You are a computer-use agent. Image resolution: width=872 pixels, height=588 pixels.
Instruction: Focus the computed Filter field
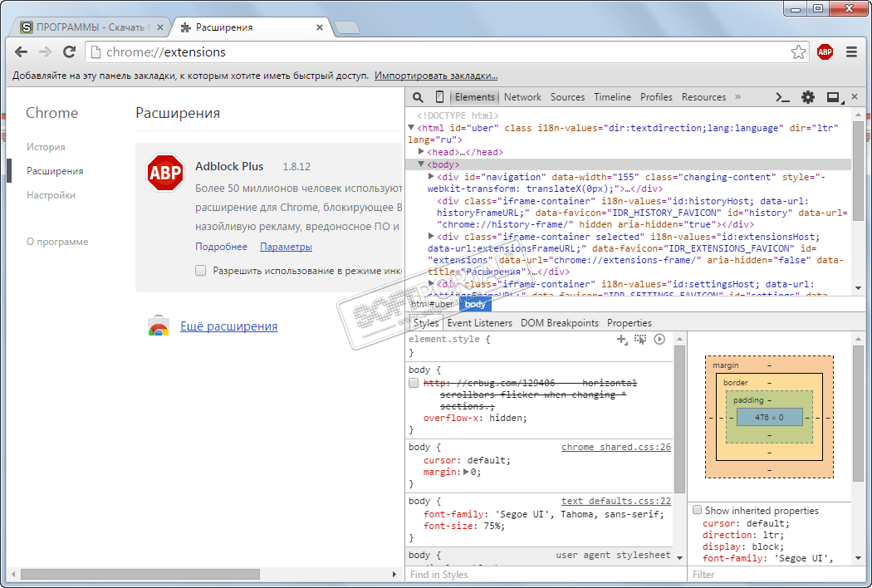click(x=776, y=575)
